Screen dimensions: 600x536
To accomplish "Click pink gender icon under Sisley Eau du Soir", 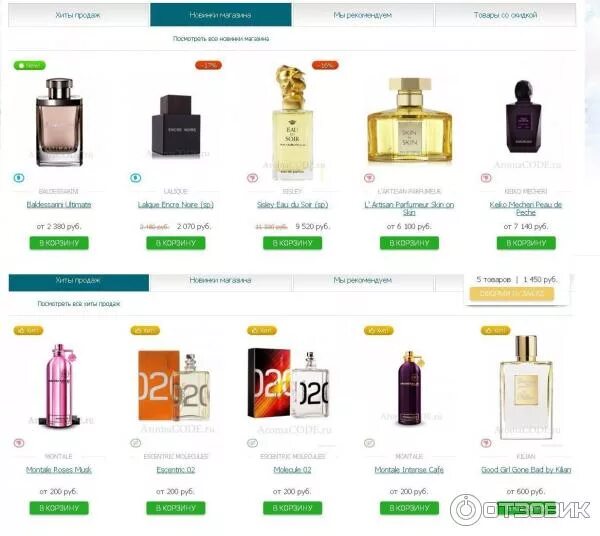I will click(x=252, y=178).
